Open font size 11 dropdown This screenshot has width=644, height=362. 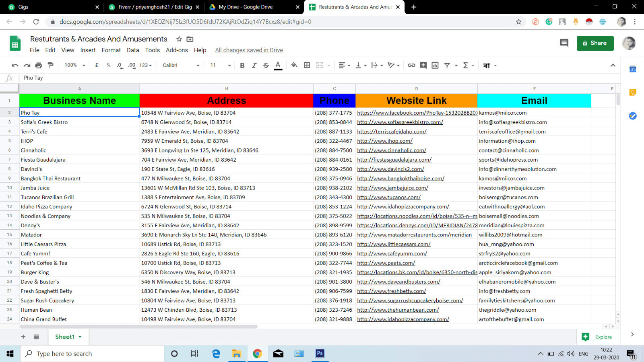click(x=221, y=65)
